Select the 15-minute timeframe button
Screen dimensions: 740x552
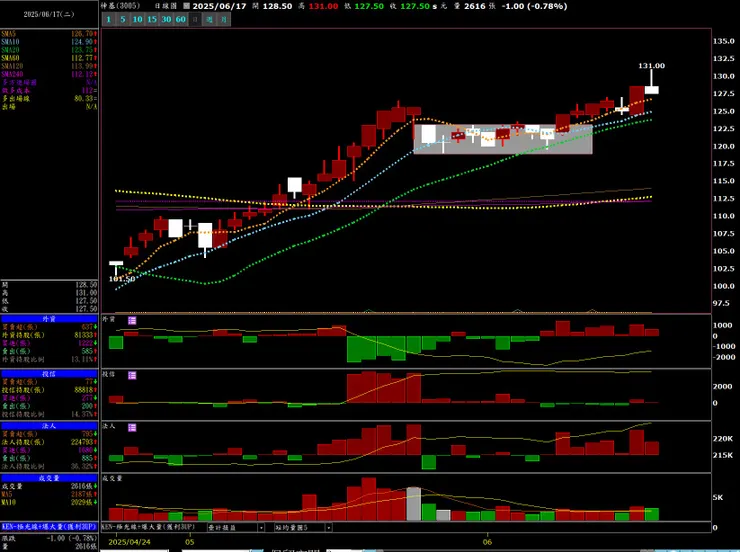(x=151, y=19)
